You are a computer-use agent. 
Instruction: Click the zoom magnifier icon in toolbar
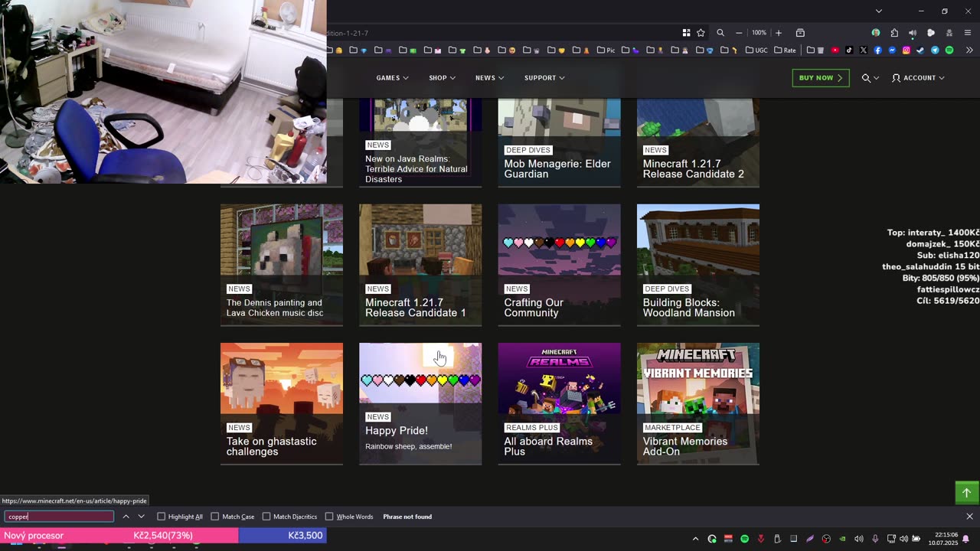pyautogui.click(x=720, y=33)
